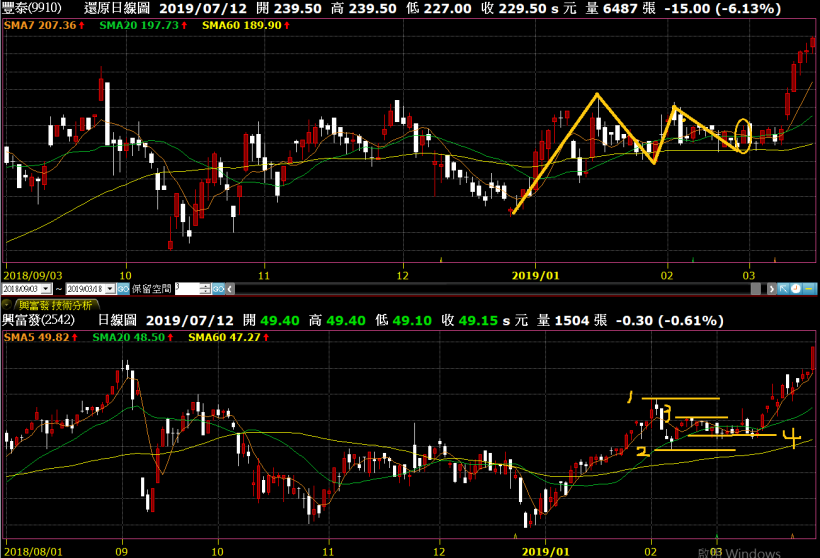
Task: Decrease the 保留空間 value with the down stepper
Action: [205, 291]
